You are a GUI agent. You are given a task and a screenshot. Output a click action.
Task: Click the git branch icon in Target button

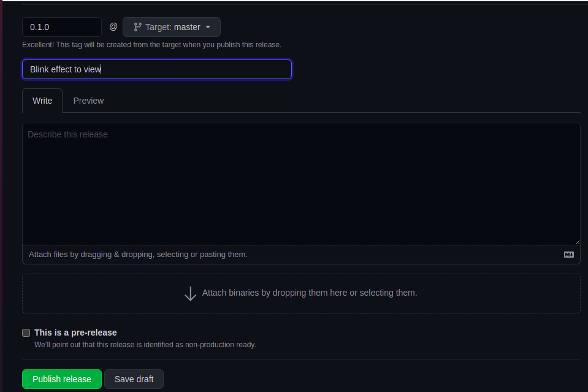tap(137, 27)
